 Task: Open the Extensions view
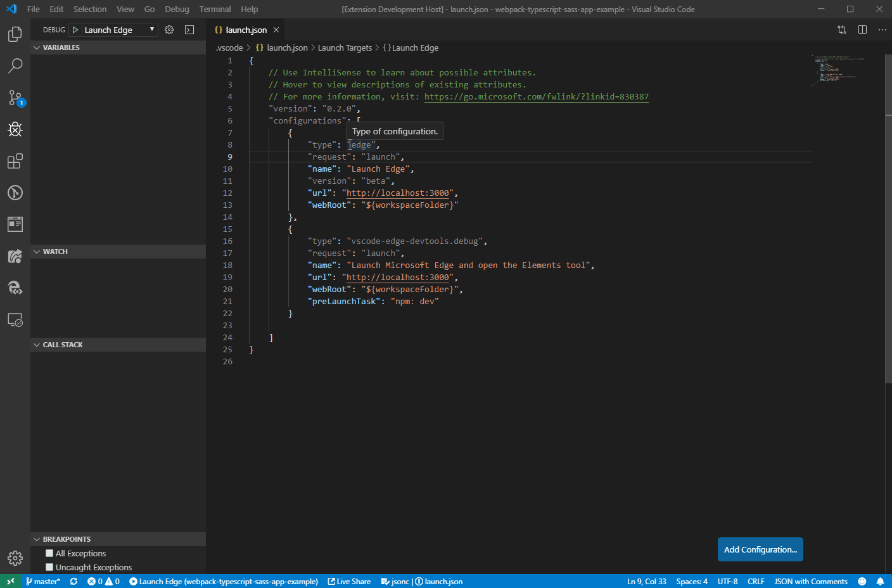[x=15, y=161]
